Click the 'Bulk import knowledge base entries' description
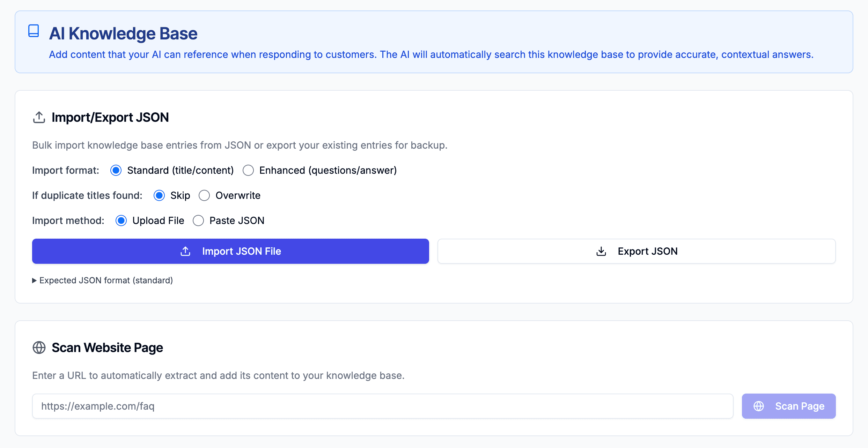868x448 pixels. (240, 145)
